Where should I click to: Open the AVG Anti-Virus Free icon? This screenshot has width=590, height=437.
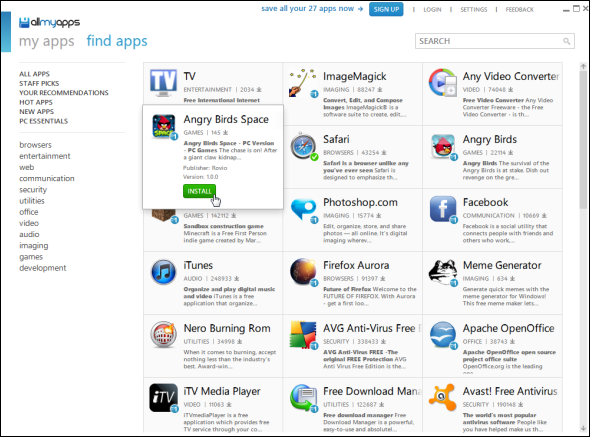(x=303, y=334)
